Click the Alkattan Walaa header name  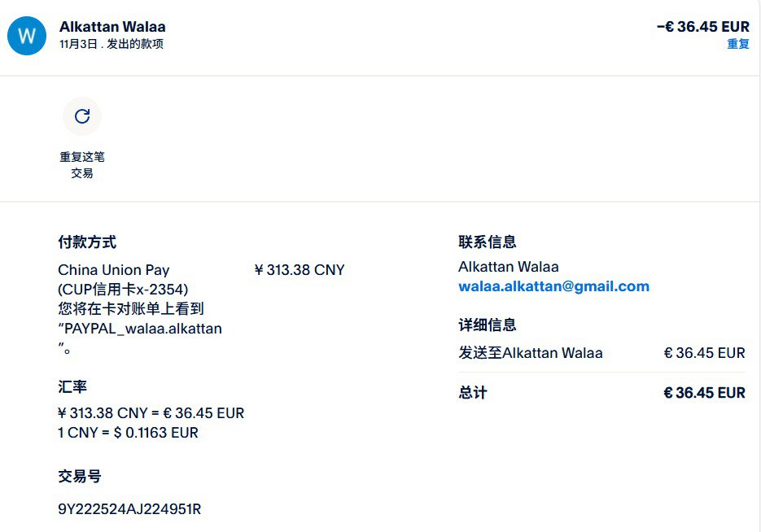point(112,27)
